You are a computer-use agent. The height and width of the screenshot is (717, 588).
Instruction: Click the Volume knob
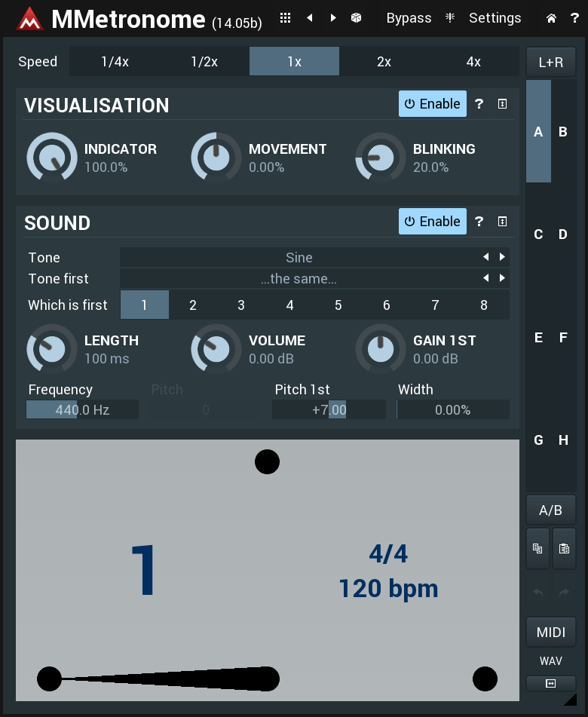[216, 349]
